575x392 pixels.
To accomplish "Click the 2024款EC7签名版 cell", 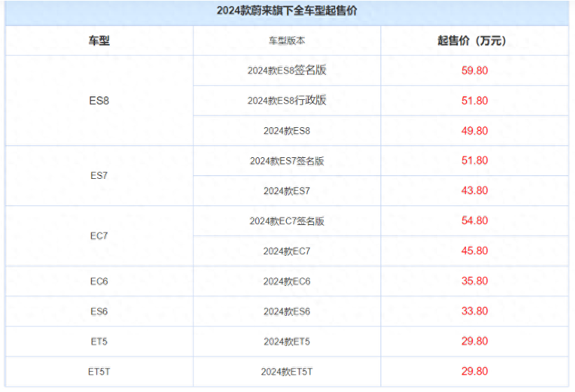I will (287, 221).
